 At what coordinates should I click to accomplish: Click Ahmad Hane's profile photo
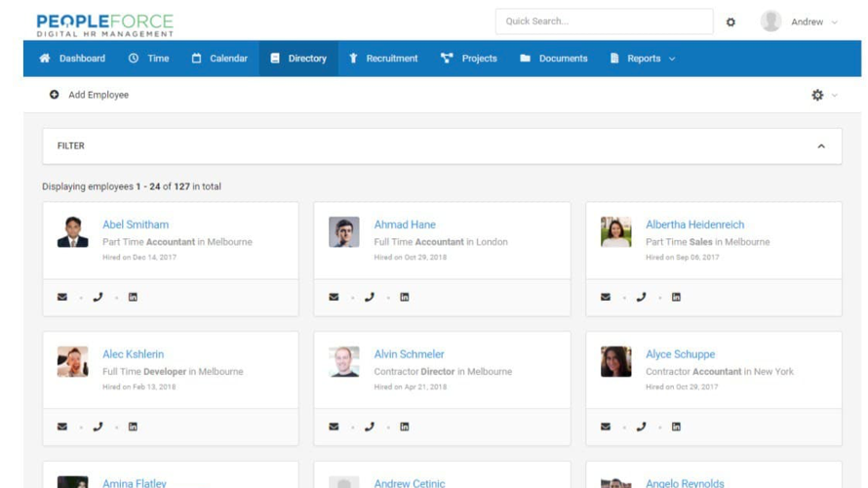(x=343, y=232)
